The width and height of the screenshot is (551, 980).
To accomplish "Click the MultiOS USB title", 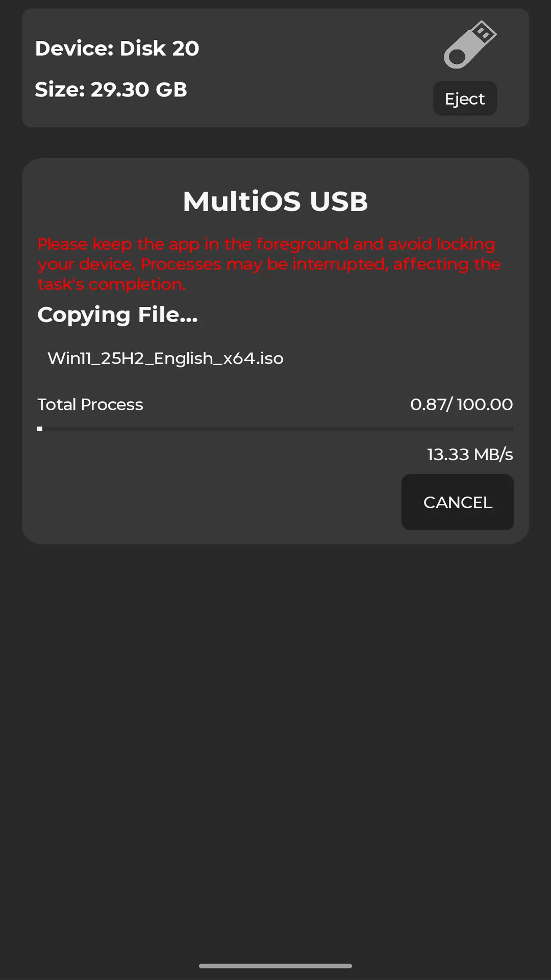I will pos(275,201).
